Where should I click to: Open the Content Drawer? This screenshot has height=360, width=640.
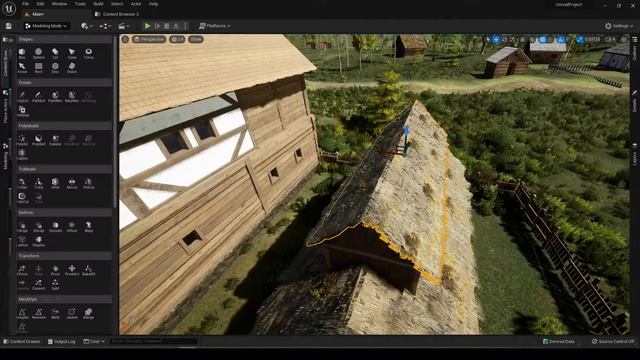tap(22, 341)
